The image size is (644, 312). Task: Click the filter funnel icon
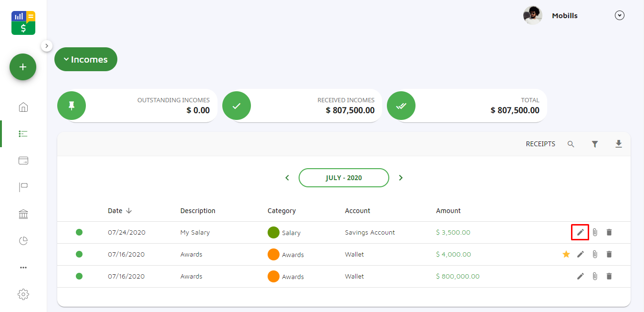coord(595,144)
